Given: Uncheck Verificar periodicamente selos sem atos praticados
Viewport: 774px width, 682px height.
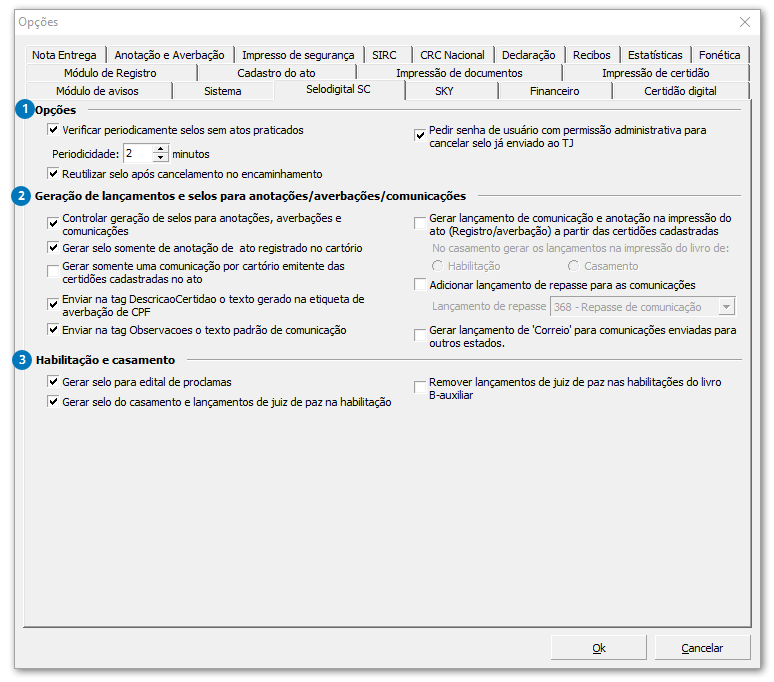Looking at the screenshot, I should pos(53,130).
